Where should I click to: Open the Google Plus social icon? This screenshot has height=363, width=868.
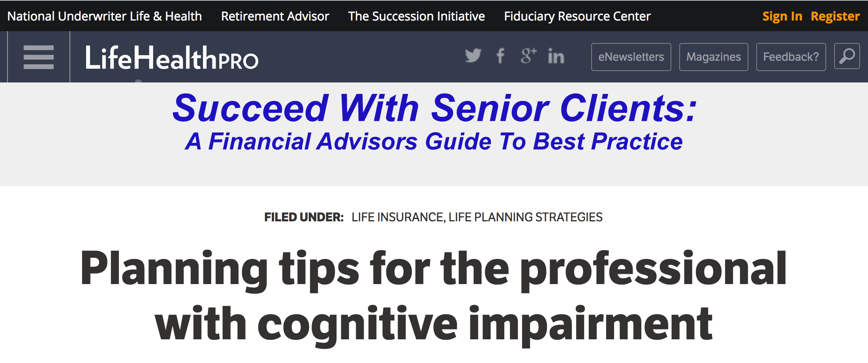tap(528, 56)
